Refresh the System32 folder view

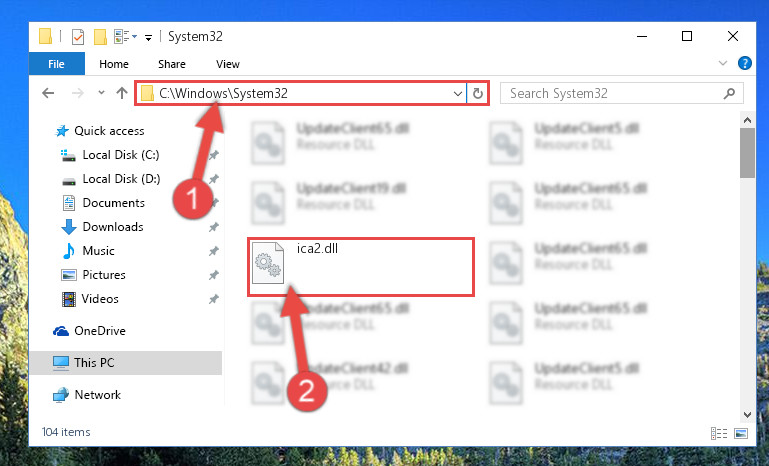click(x=478, y=93)
